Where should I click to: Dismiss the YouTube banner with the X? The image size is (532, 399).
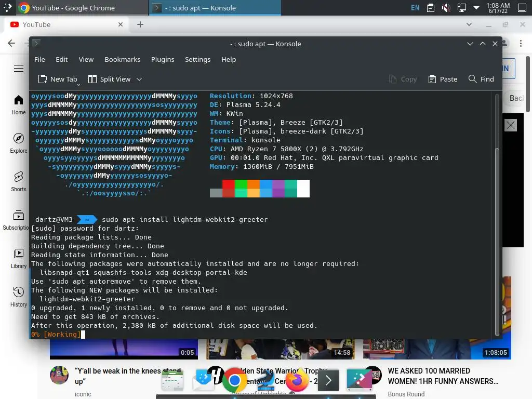[511, 125]
